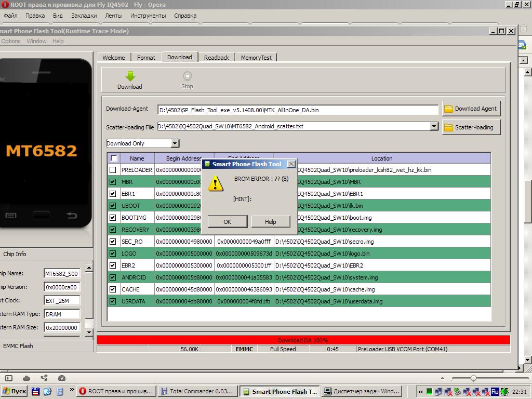Image resolution: width=532 pixels, height=399 pixels.
Task: Expand the Download Only mode dropdown
Action: [175, 143]
